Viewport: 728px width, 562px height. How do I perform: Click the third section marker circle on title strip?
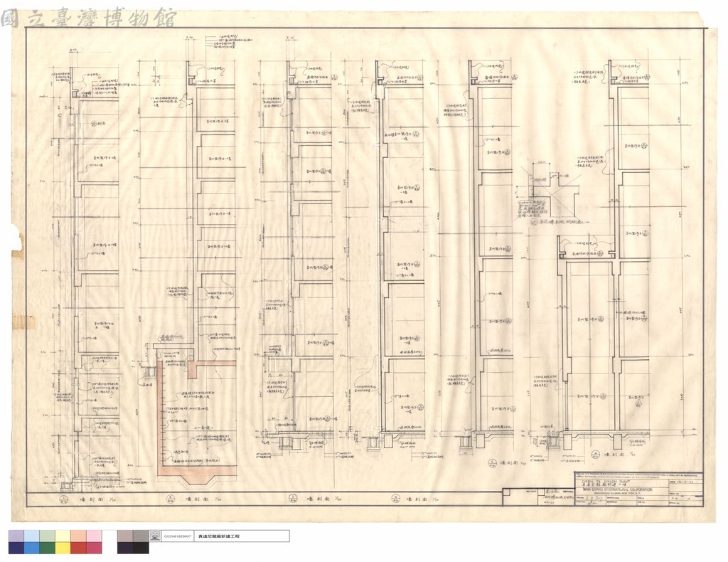292,499
